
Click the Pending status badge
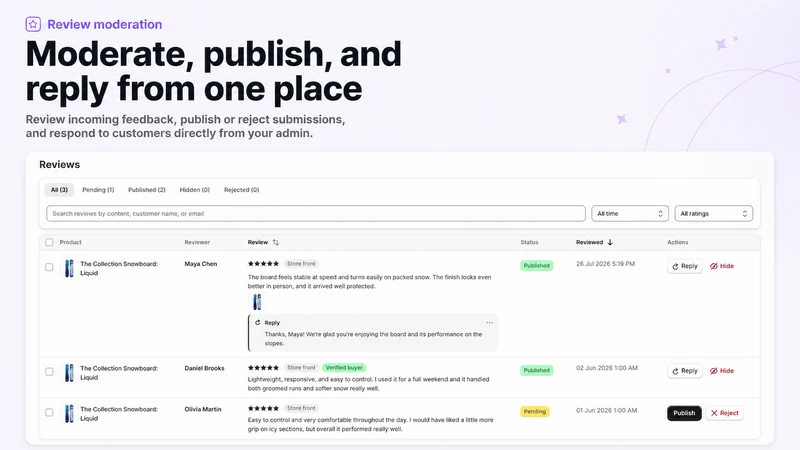pos(535,411)
